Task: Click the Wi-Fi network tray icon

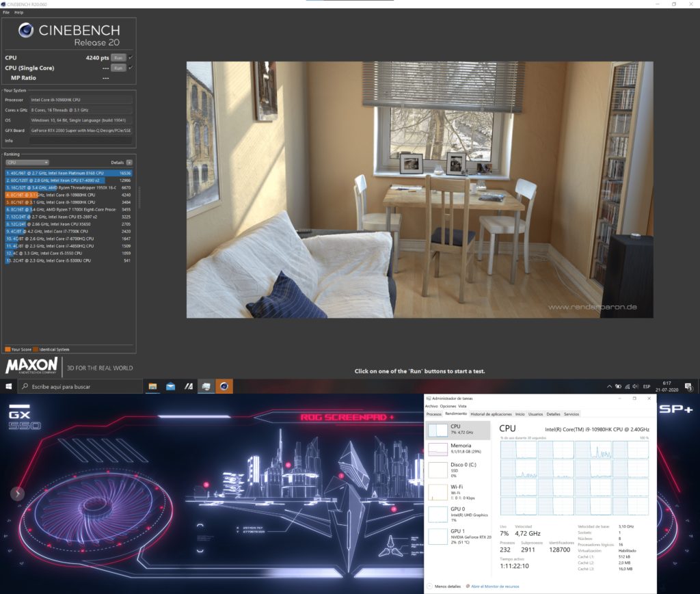Action: tap(628, 387)
